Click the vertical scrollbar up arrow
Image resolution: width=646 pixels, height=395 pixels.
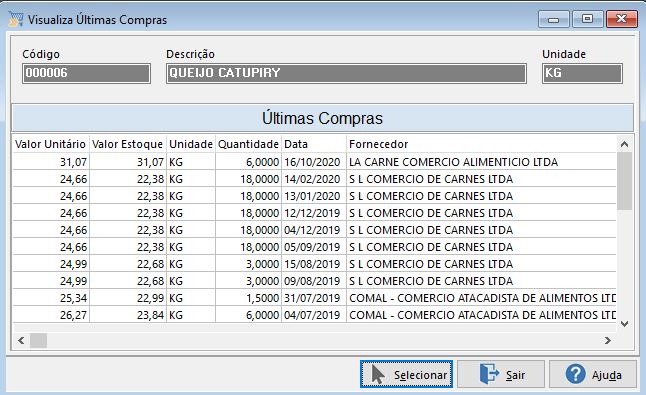(624, 144)
